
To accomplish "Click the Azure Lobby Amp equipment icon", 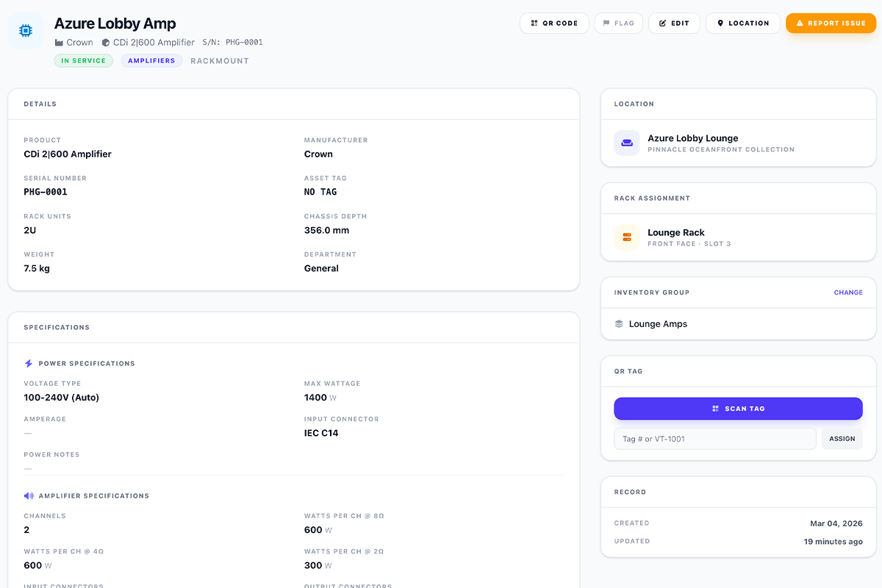I will coord(25,31).
